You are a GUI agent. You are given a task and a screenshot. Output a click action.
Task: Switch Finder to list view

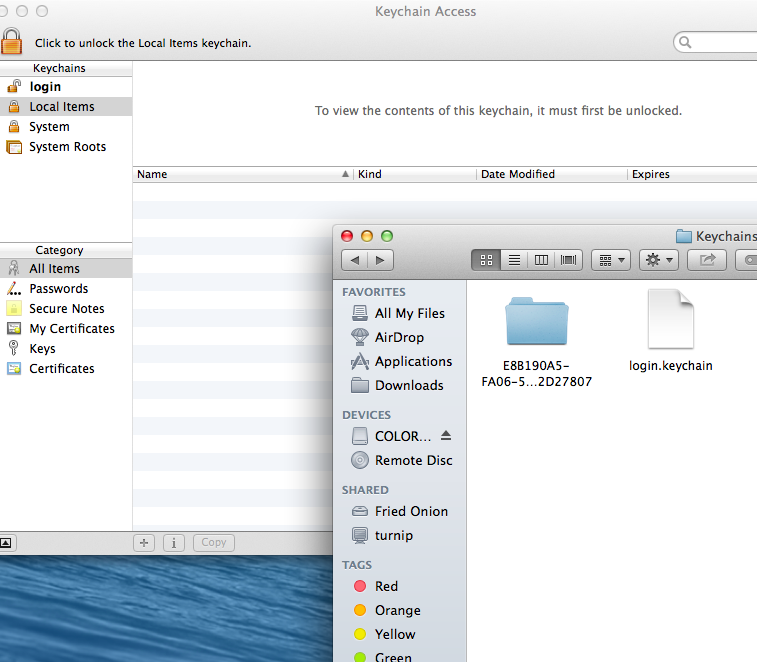pos(515,260)
